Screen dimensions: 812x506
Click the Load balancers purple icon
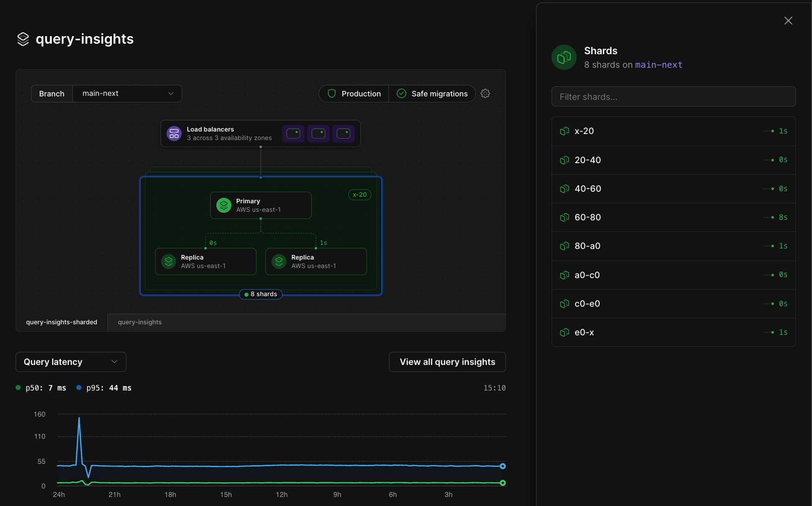tap(174, 134)
